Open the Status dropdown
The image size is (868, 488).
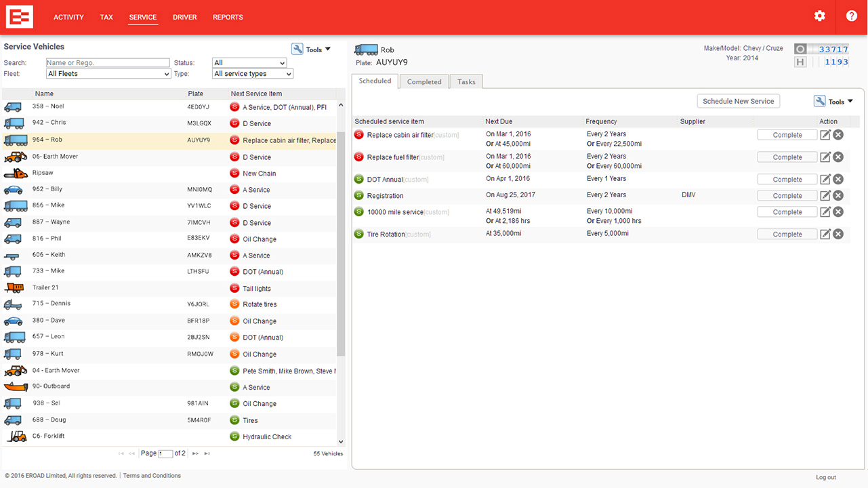(249, 63)
